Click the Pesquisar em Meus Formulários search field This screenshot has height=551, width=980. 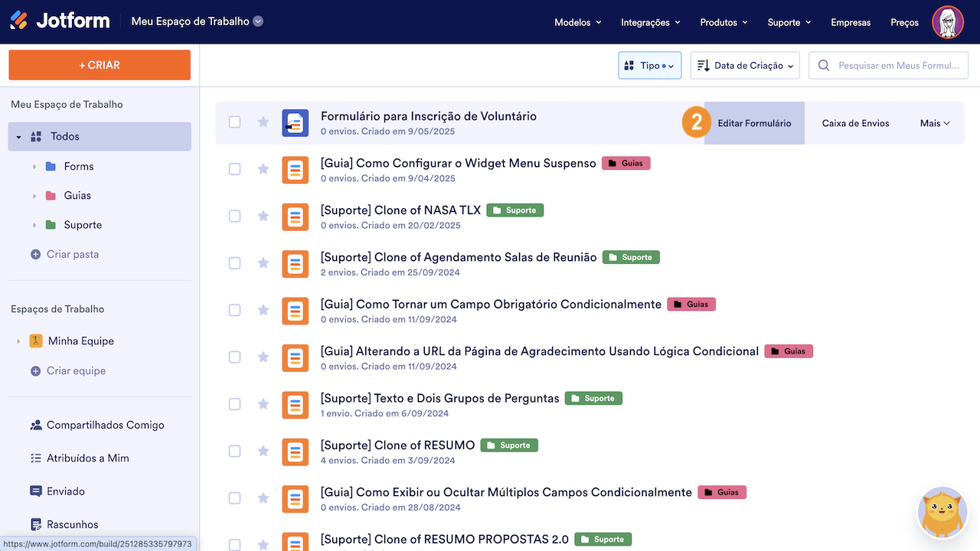coord(898,66)
